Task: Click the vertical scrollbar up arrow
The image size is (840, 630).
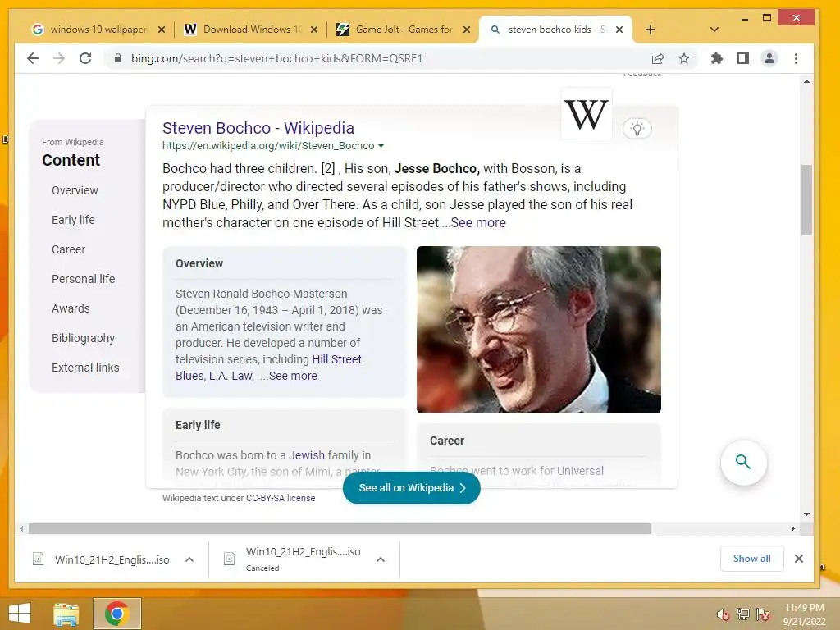Action: 807,81
